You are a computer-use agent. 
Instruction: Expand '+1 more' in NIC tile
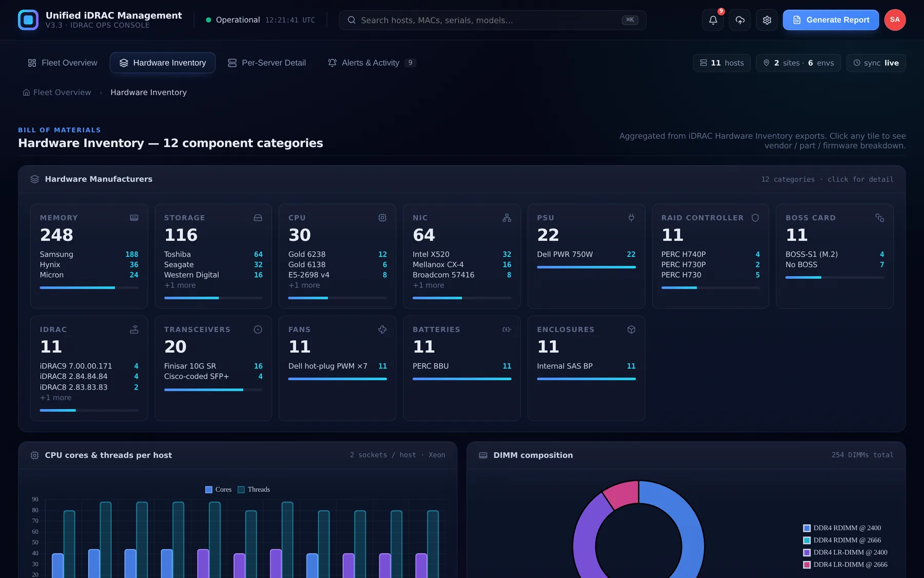pyautogui.click(x=428, y=285)
